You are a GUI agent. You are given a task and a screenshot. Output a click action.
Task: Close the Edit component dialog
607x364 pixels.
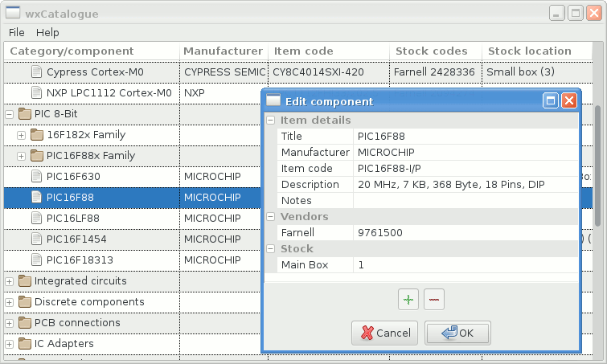click(x=569, y=101)
